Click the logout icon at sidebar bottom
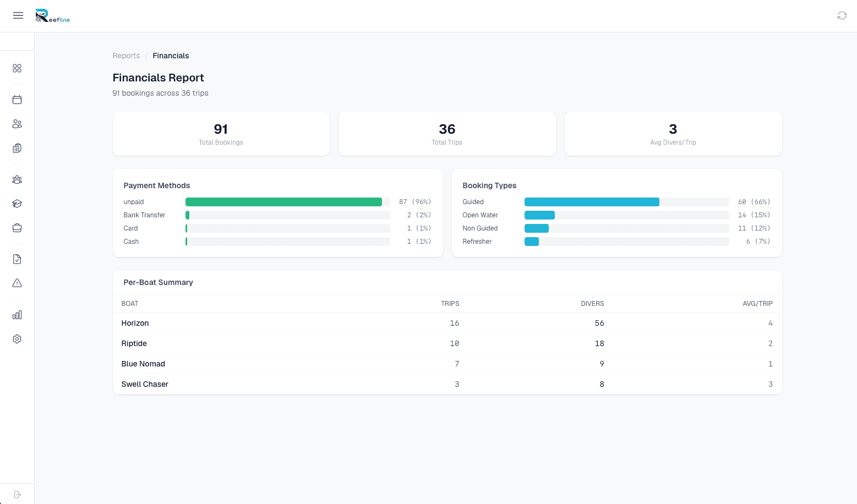 (17, 495)
